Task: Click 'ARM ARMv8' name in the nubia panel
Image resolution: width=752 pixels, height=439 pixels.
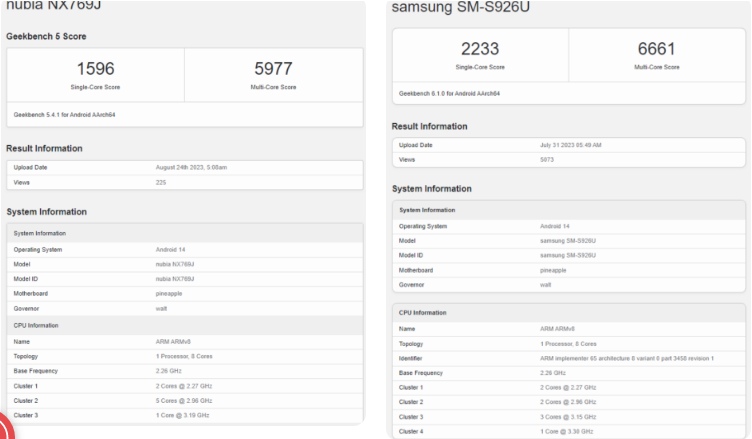Action: (x=173, y=342)
